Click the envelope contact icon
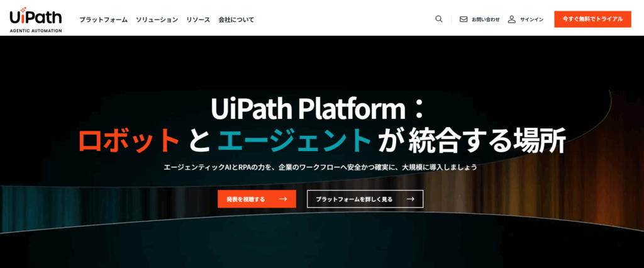Viewport: 644px width, 268px height. click(464, 20)
